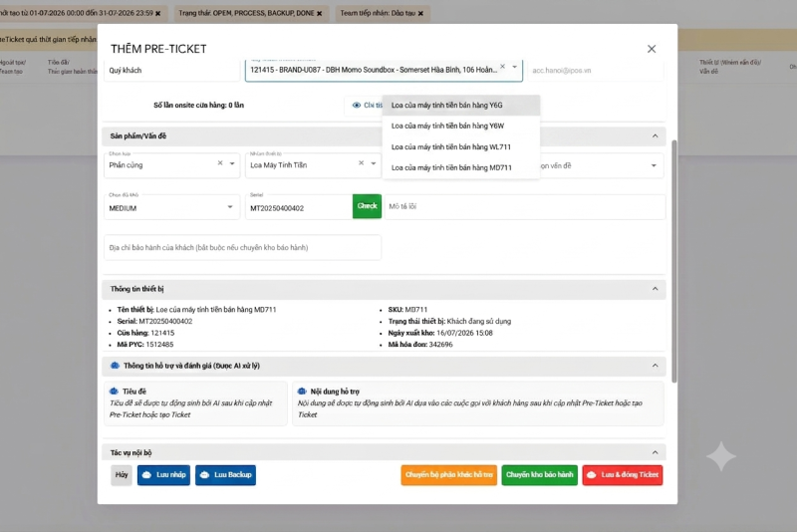Click the AI icon beside Tiêu đề
Screen dimensions: 797x532
pyautogui.click(x=114, y=392)
